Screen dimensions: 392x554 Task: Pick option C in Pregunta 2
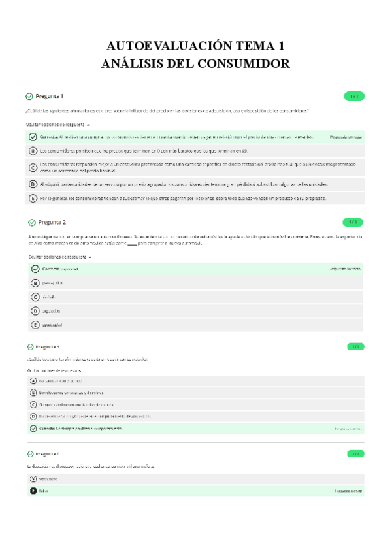[35, 297]
